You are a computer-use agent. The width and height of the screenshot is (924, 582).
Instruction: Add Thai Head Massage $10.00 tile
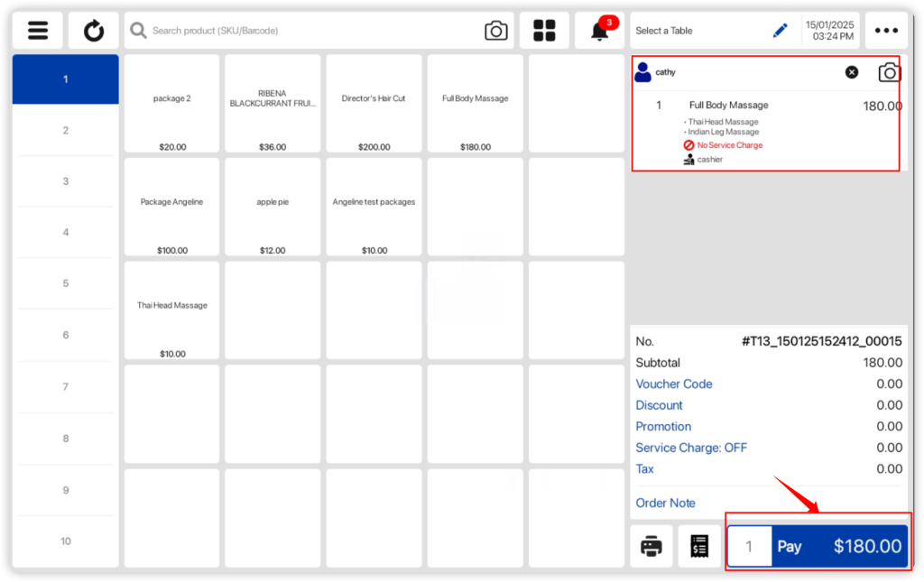point(171,310)
